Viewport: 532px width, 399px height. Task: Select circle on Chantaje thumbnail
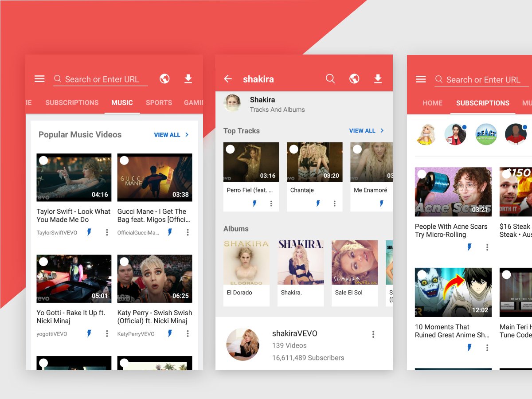293,149
